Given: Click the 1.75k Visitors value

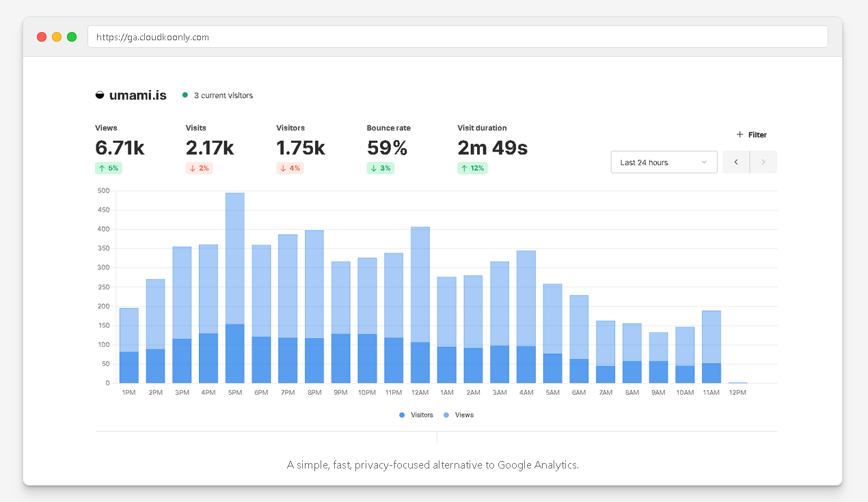Looking at the screenshot, I should [301, 148].
